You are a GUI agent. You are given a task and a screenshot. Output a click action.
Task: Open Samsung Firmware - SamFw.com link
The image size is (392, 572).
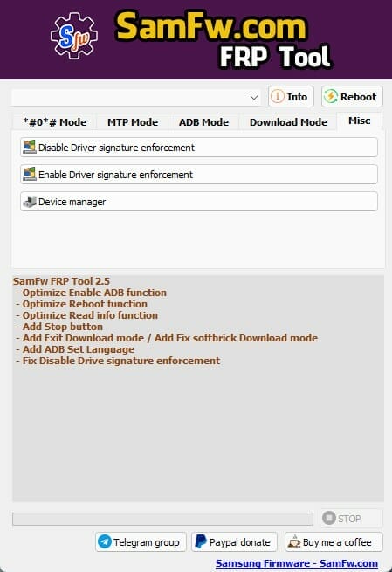tap(297, 563)
